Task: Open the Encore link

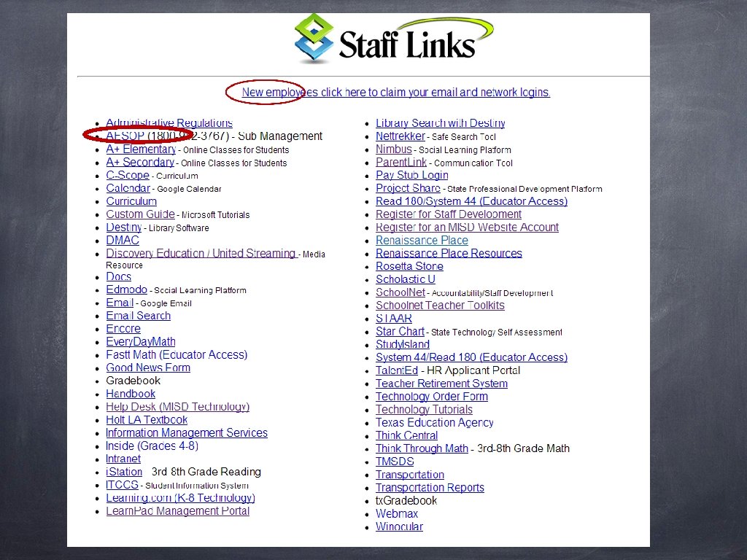Action: click(x=123, y=328)
